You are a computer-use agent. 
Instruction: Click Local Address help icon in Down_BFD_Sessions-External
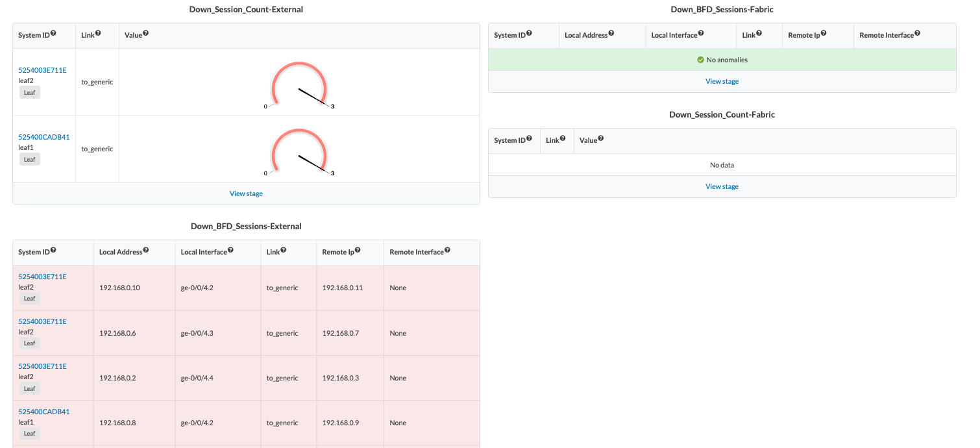click(145, 249)
